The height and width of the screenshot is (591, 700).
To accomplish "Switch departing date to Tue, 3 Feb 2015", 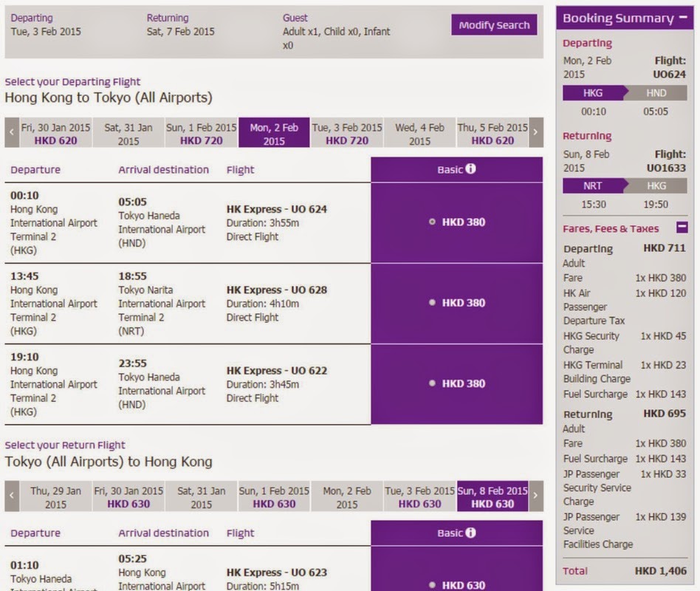I will pyautogui.click(x=347, y=134).
